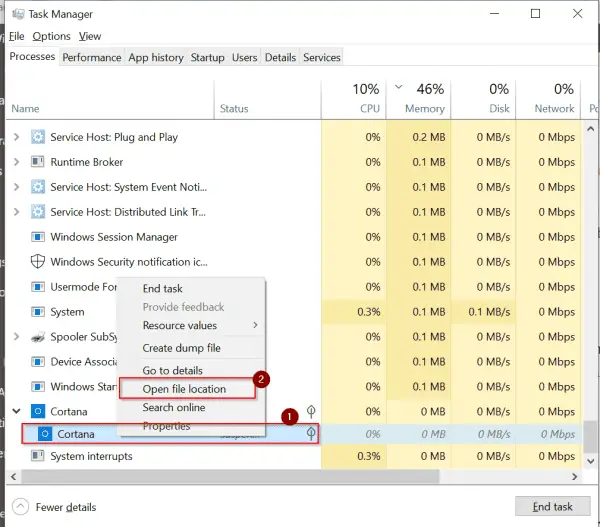Image resolution: width=600 pixels, height=527 pixels.
Task: Open the File menu
Action: pyautogui.click(x=16, y=36)
